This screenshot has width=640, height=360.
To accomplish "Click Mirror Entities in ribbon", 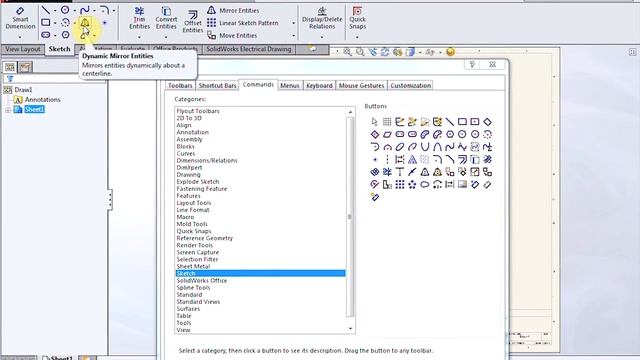I will click(x=233, y=10).
